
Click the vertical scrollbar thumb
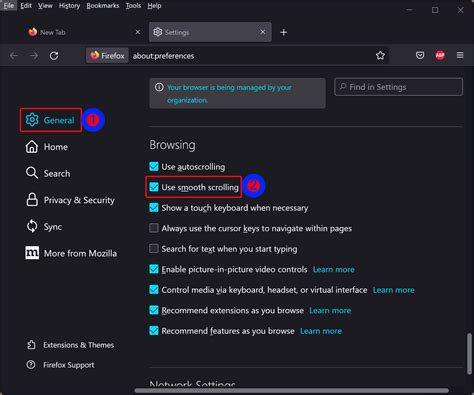point(469,353)
